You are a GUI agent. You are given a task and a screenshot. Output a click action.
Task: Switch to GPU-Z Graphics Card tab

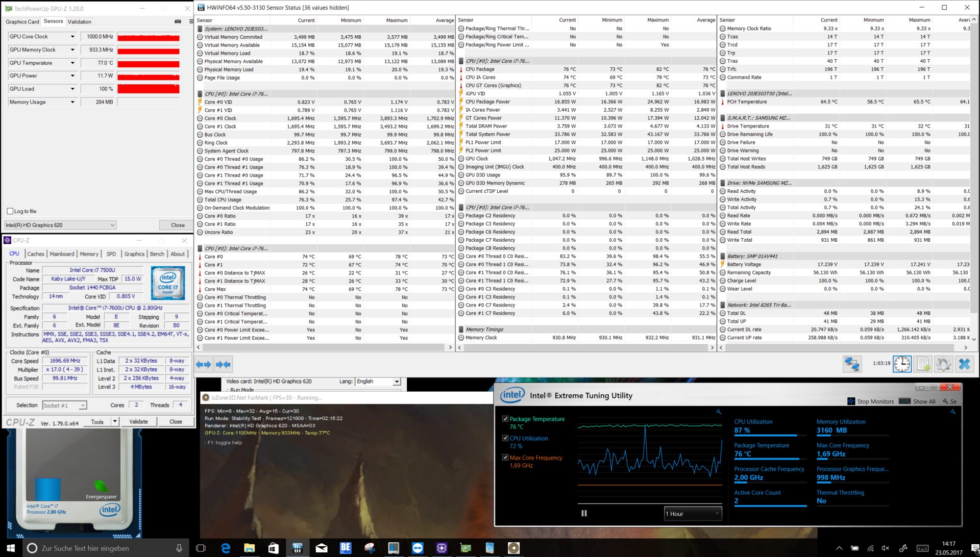click(x=22, y=21)
